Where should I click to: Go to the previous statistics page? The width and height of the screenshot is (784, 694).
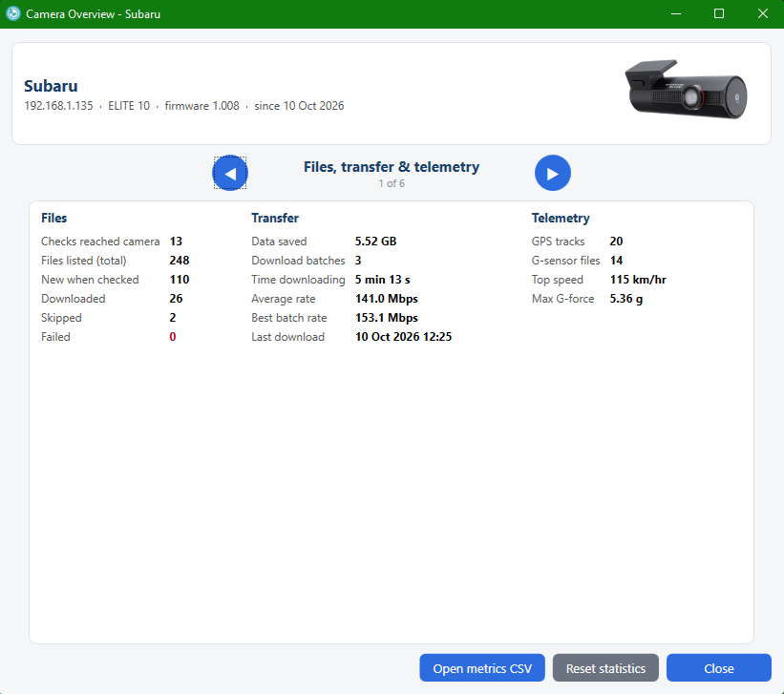pyautogui.click(x=230, y=173)
